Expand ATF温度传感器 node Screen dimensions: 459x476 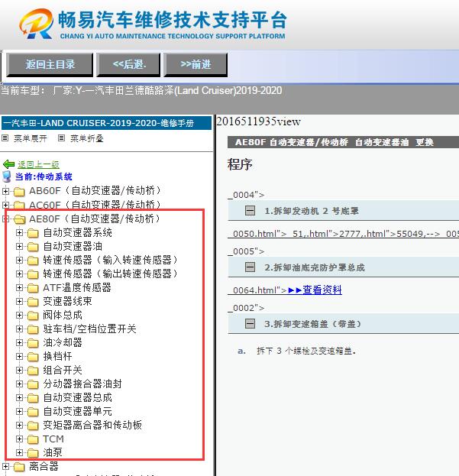[x=19, y=287]
